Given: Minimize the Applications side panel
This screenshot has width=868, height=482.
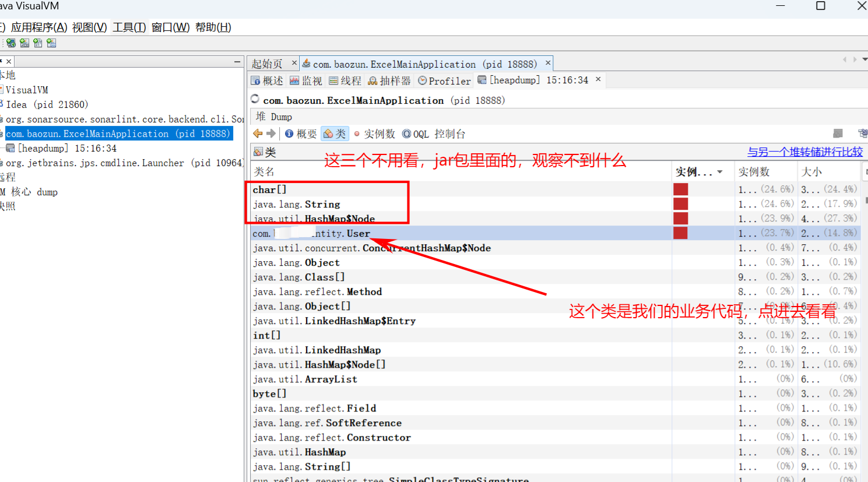Looking at the screenshot, I should (237, 61).
